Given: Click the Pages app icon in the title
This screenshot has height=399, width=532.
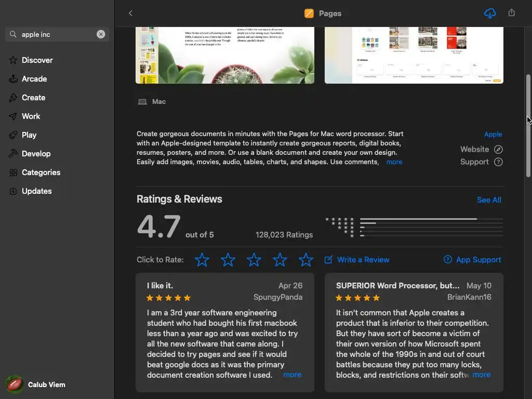Looking at the screenshot, I should (x=309, y=14).
